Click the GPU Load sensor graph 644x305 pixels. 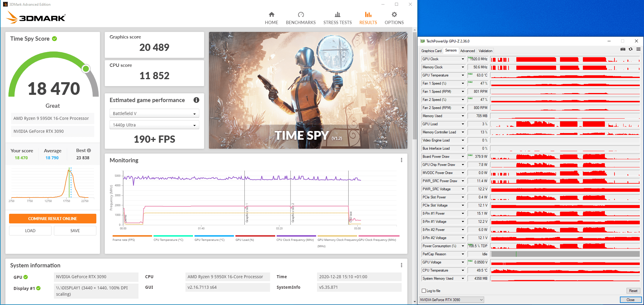coord(565,124)
